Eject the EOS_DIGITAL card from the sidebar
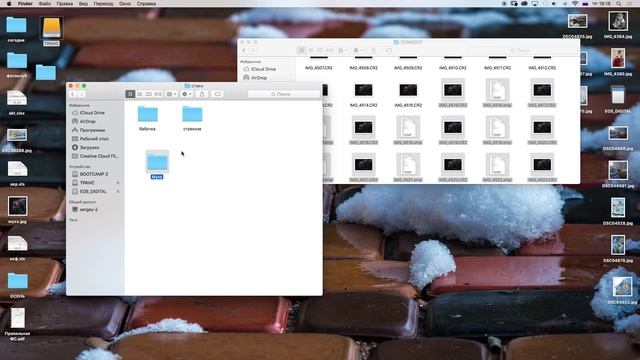Screen dimensions: 640x360 tap(118, 191)
